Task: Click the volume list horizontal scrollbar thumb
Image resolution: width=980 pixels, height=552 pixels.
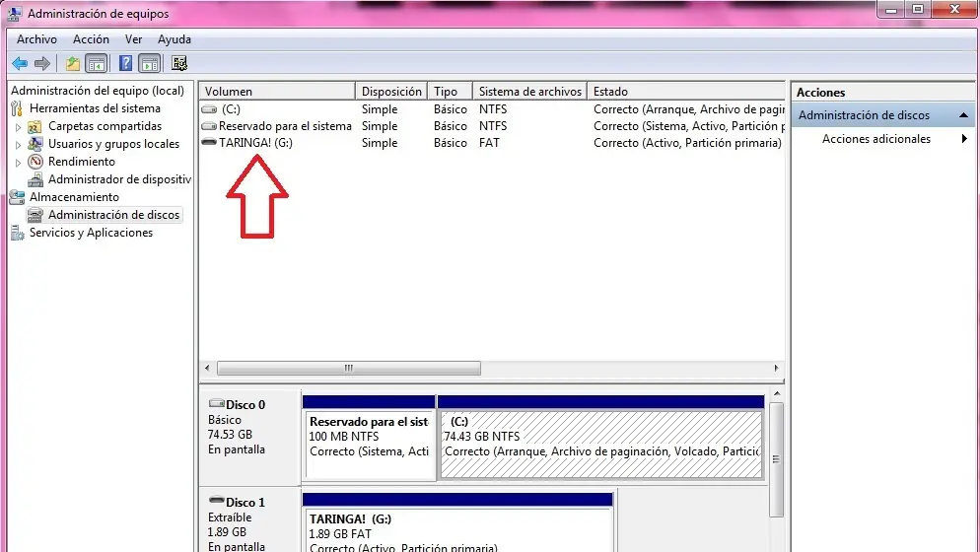Action: point(349,369)
